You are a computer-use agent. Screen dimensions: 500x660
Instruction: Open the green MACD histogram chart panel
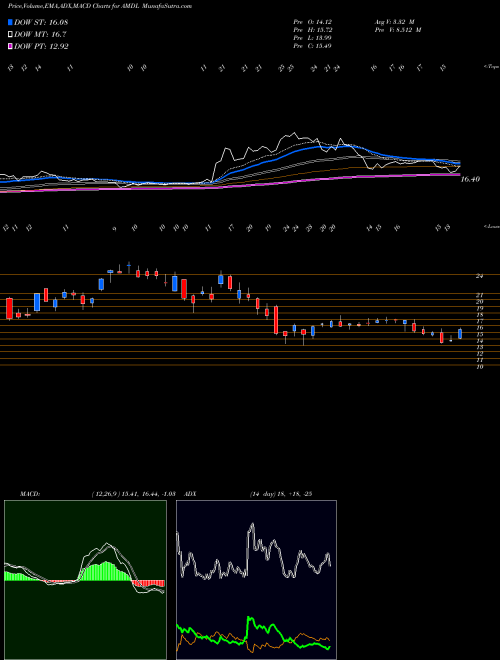coord(85,580)
